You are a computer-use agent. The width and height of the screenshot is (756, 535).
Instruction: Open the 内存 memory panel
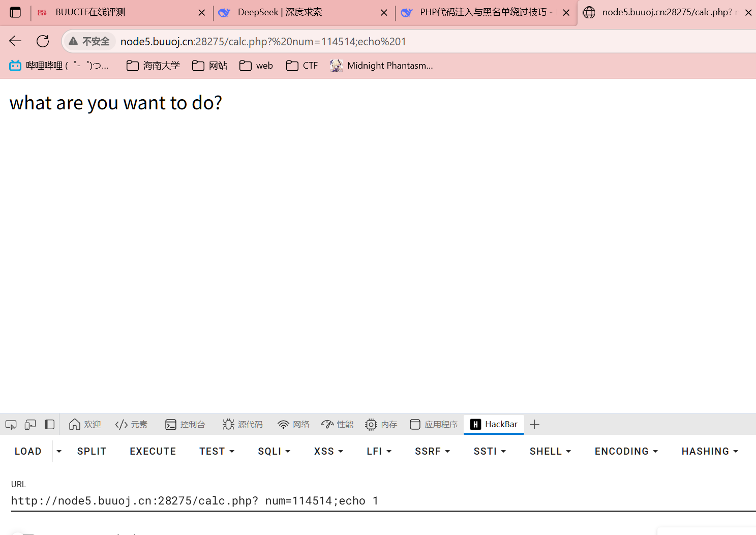381,425
